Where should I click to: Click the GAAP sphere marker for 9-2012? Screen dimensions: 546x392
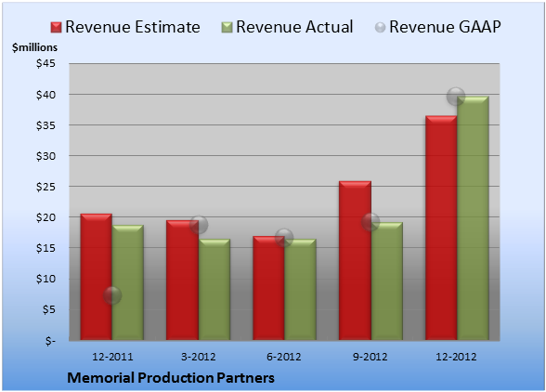[370, 222]
